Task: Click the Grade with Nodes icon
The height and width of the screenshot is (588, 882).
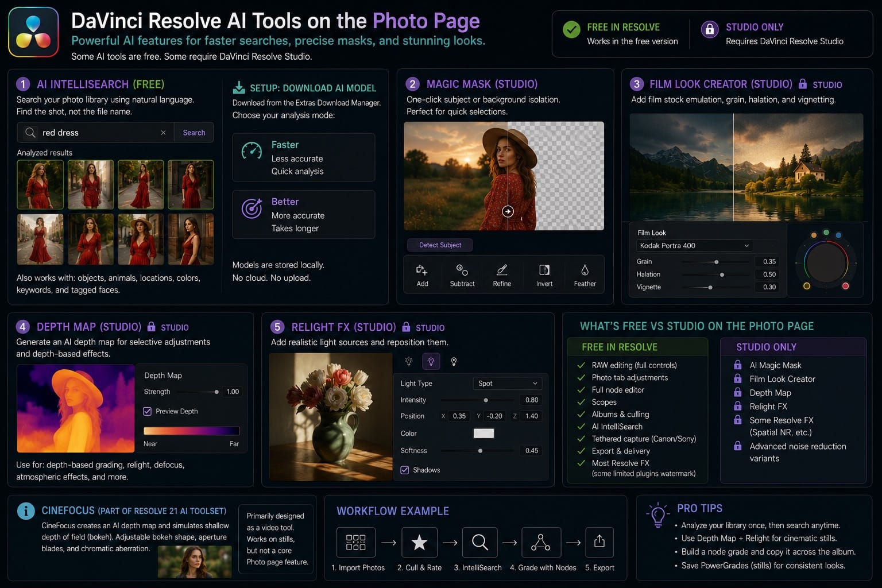Action: click(x=541, y=542)
